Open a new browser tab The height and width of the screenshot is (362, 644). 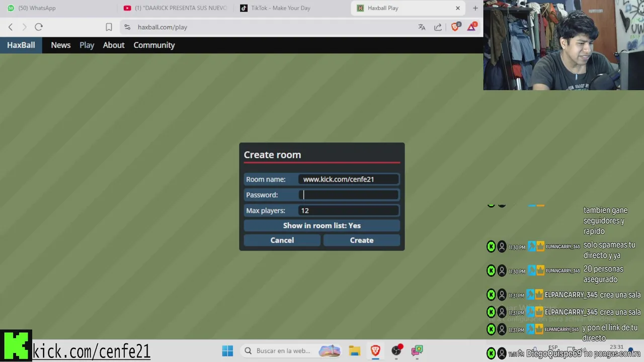pyautogui.click(x=475, y=8)
